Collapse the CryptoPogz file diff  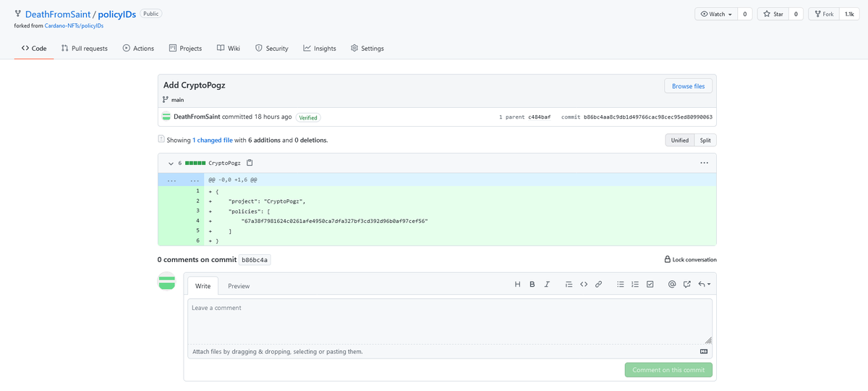click(x=171, y=163)
